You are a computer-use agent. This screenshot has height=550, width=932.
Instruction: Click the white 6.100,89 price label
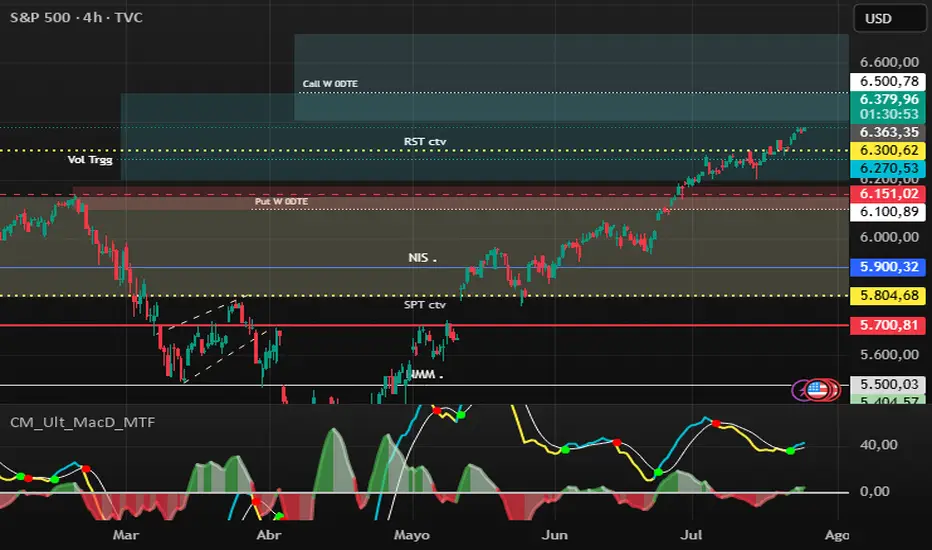(x=889, y=212)
